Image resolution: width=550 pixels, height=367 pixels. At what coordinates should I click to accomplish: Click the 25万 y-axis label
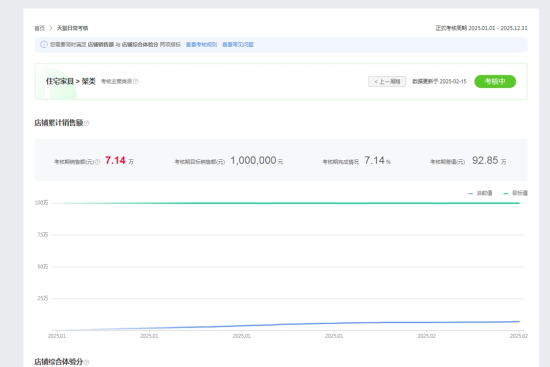tap(43, 298)
